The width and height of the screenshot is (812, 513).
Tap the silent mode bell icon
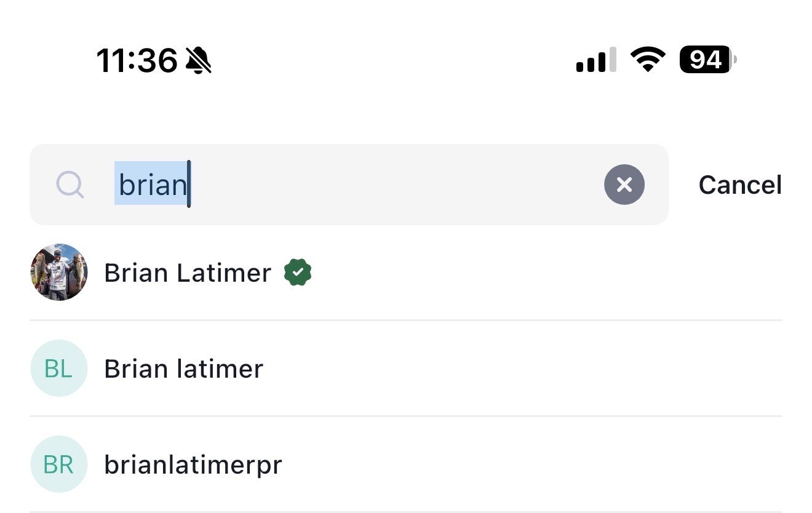click(x=199, y=61)
